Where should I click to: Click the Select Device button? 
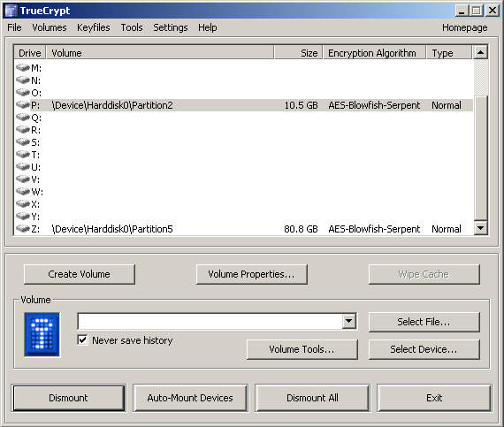[x=424, y=349]
